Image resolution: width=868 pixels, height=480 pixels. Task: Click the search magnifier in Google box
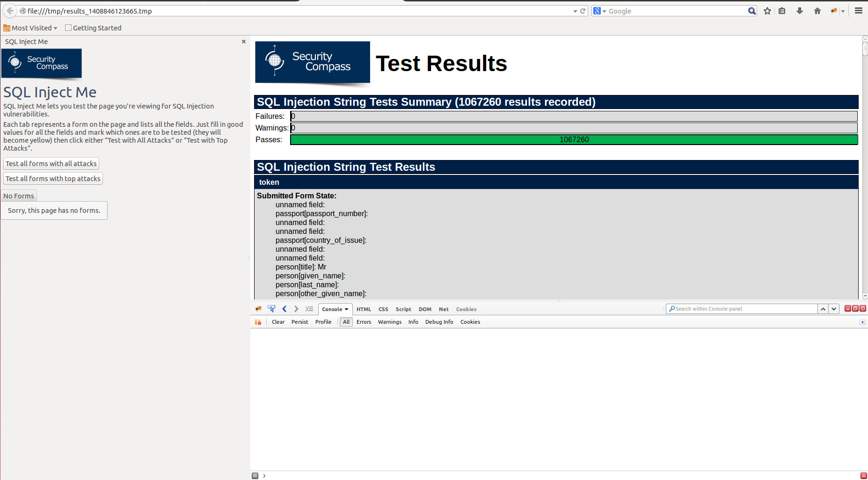[x=751, y=11]
